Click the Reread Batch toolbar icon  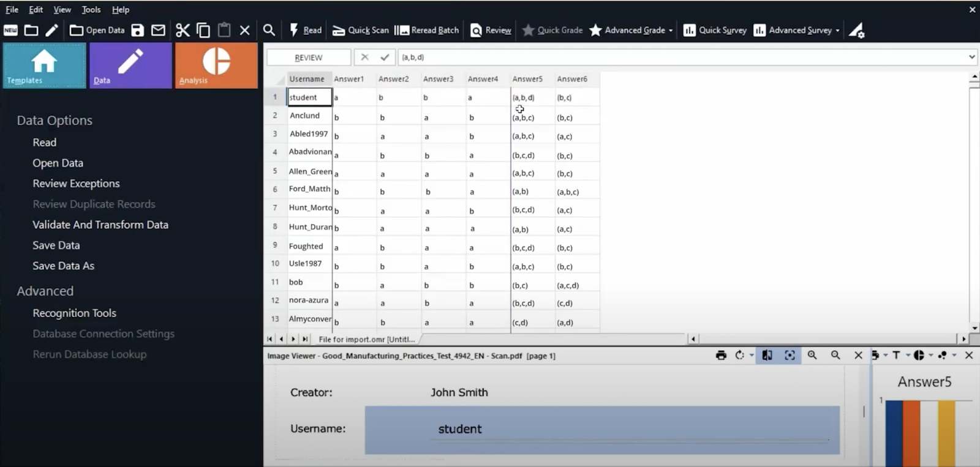(x=402, y=31)
